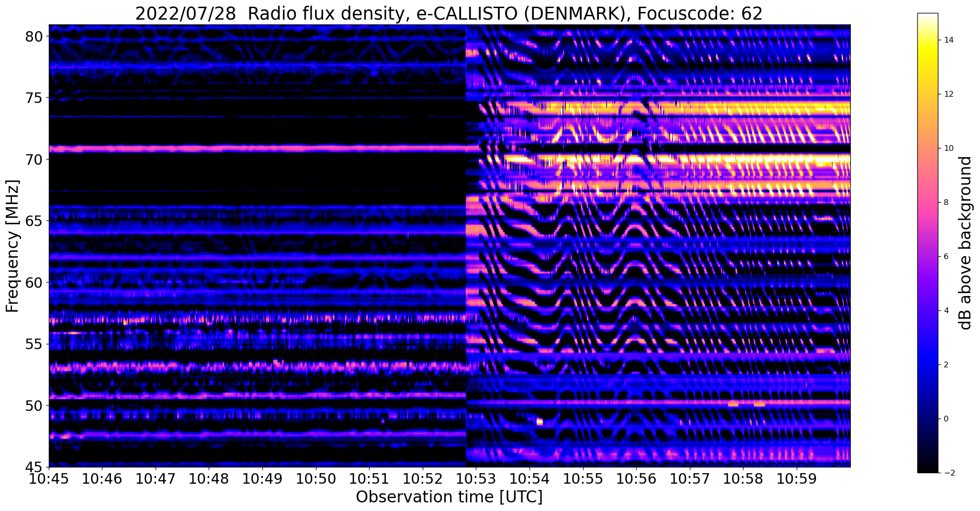The height and width of the screenshot is (511, 980).
Task: Click the 10:49 time tick label
Action: pos(262,478)
